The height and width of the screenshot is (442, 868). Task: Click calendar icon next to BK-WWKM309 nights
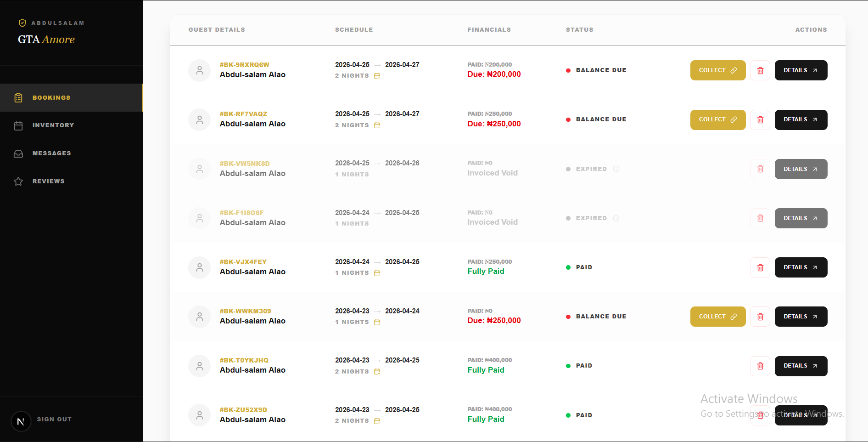(x=377, y=322)
